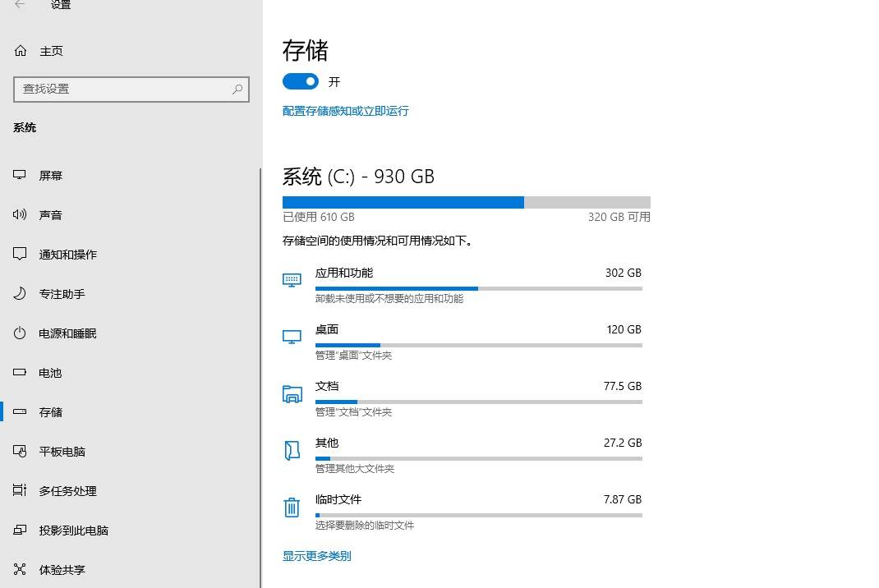Image resolution: width=879 pixels, height=588 pixels.
Task: Click the 配置存储感知或立即运行 link
Action: click(345, 111)
